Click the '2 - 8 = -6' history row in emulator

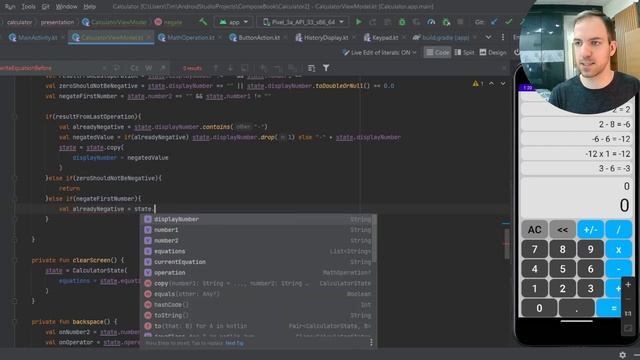point(576,124)
